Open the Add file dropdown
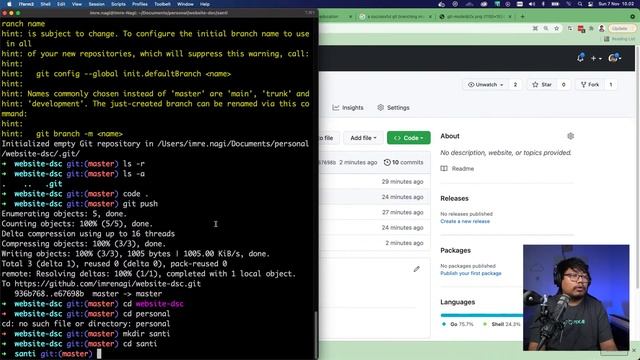 (x=363, y=138)
